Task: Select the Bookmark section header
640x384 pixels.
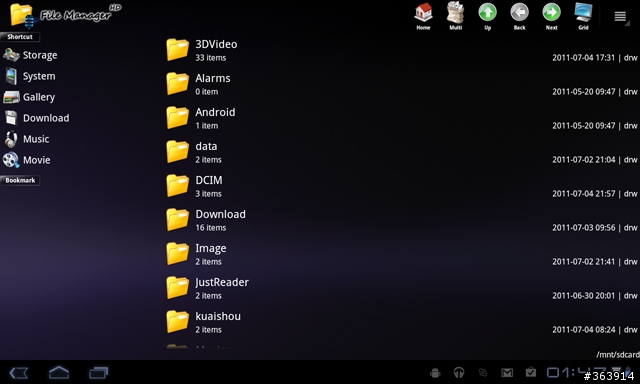Action: pyautogui.click(x=20, y=180)
